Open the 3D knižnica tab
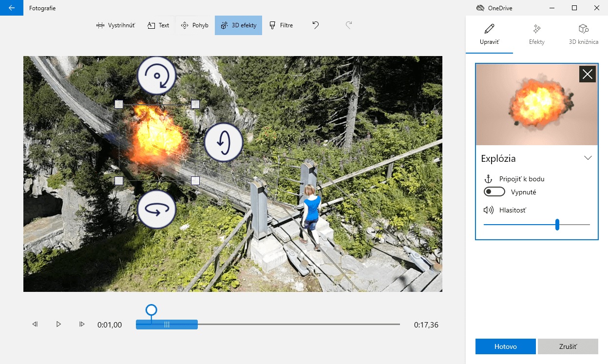The image size is (608, 364). (584, 33)
